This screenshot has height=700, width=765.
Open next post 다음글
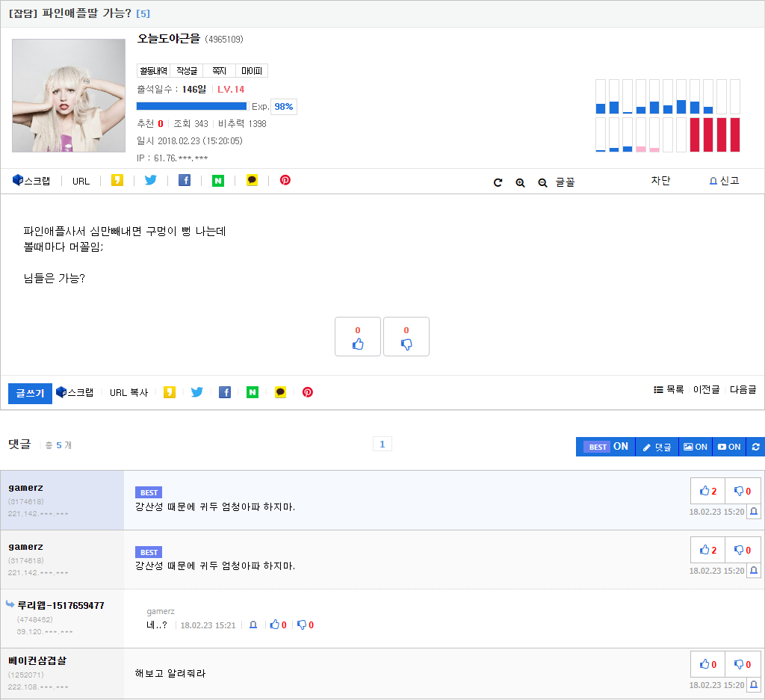743,389
